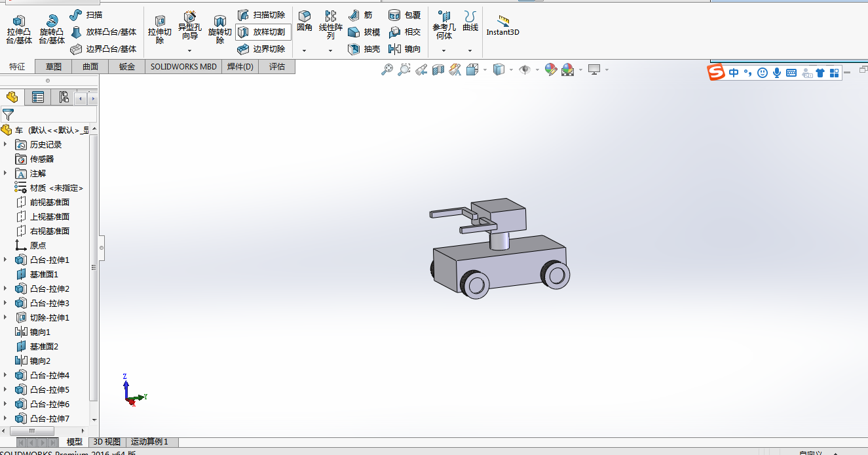Click the 拉伸凸台/基体 extrude boss tool
The width and height of the screenshot is (868, 455).
(19, 30)
